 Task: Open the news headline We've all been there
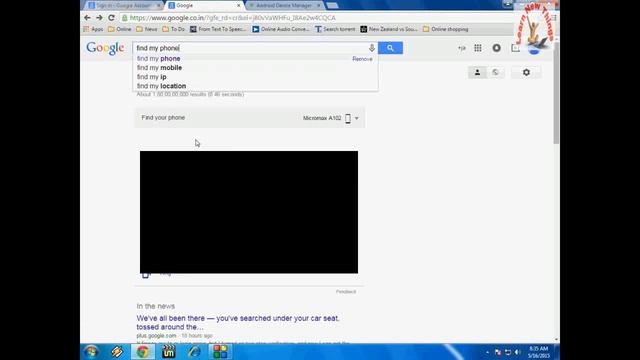coord(238,322)
